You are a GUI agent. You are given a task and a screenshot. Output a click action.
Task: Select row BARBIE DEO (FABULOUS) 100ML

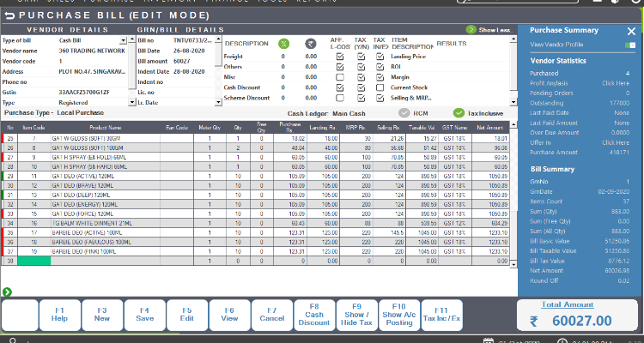(x=256, y=243)
